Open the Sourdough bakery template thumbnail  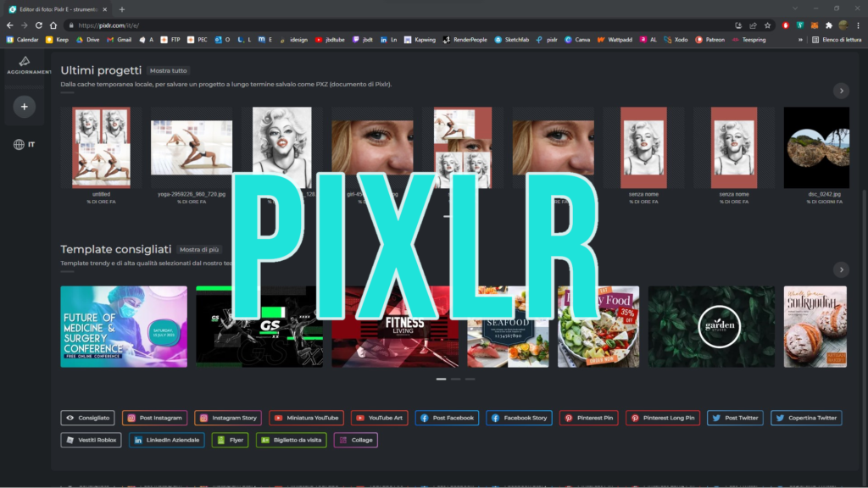[x=815, y=326]
